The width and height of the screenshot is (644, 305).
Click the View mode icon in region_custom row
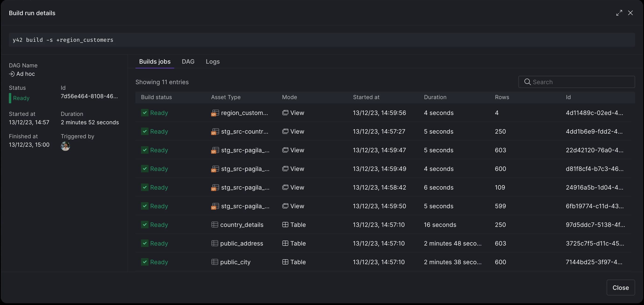pos(285,113)
